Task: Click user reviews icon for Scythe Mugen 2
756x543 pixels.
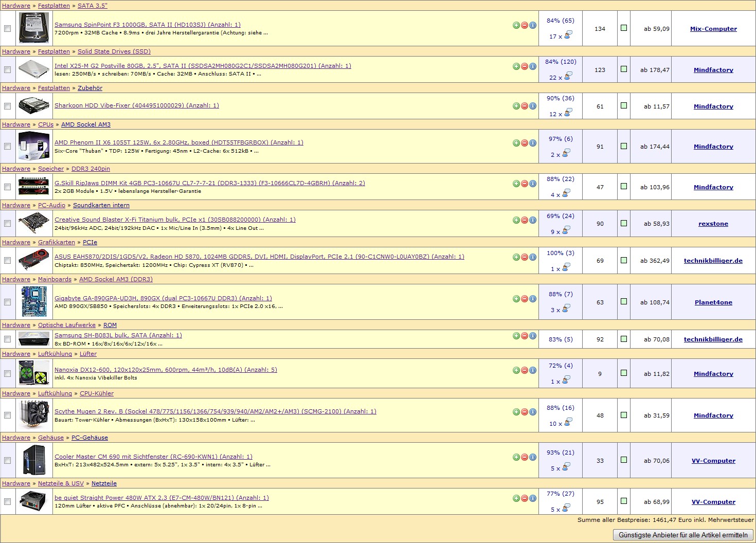Action: tap(568, 423)
